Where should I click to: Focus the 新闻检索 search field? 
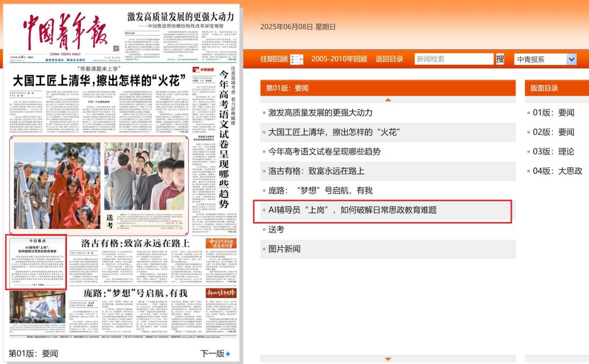[x=454, y=59]
